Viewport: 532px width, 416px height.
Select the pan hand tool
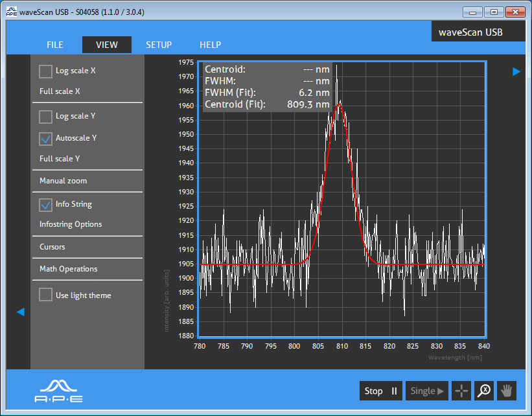[x=506, y=391]
